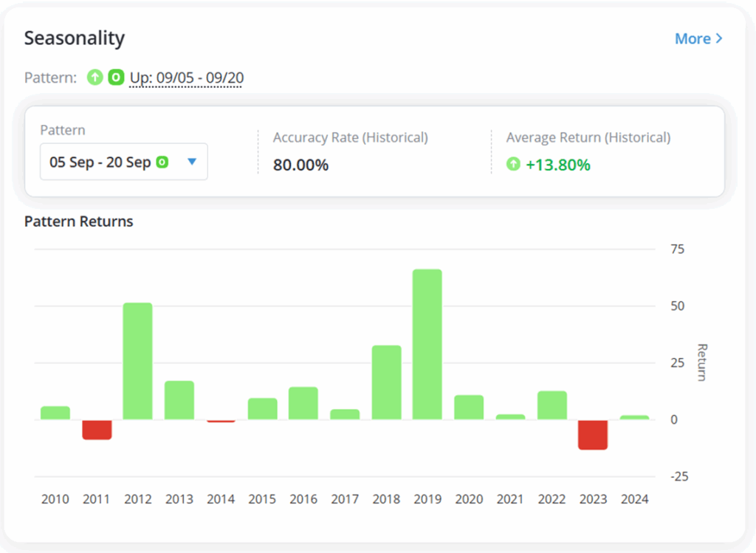This screenshot has width=756, height=553.
Task: Click the Seasonality heading
Action: coord(75,38)
